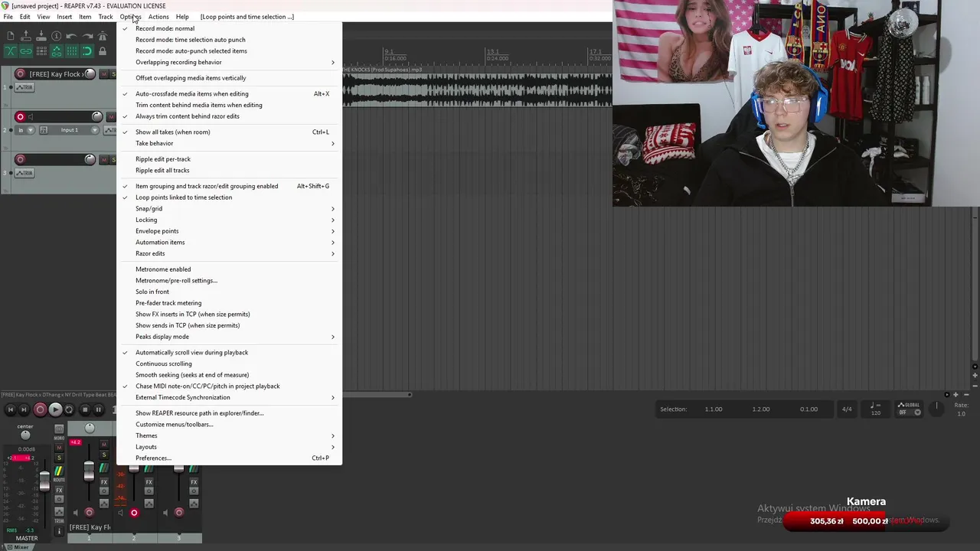Select Ripple edit all tracks
The image size is (980, 551).
point(230,170)
